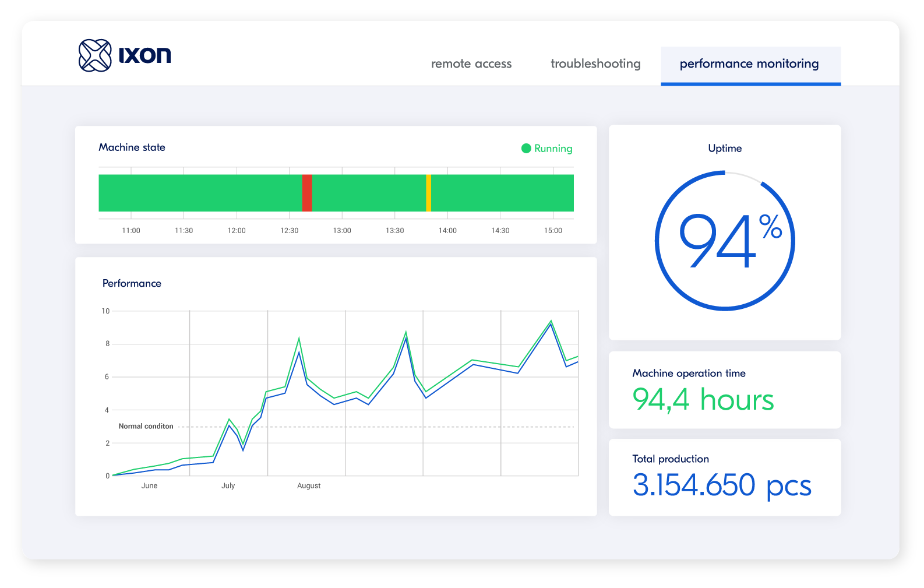This screenshot has height=588, width=924.
Task: Open the remote access tab
Action: [x=471, y=64]
